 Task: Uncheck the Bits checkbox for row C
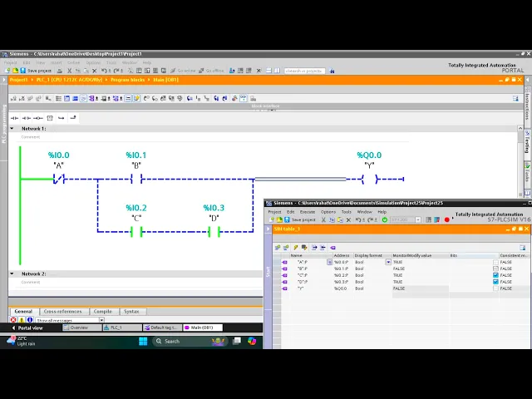pos(495,275)
